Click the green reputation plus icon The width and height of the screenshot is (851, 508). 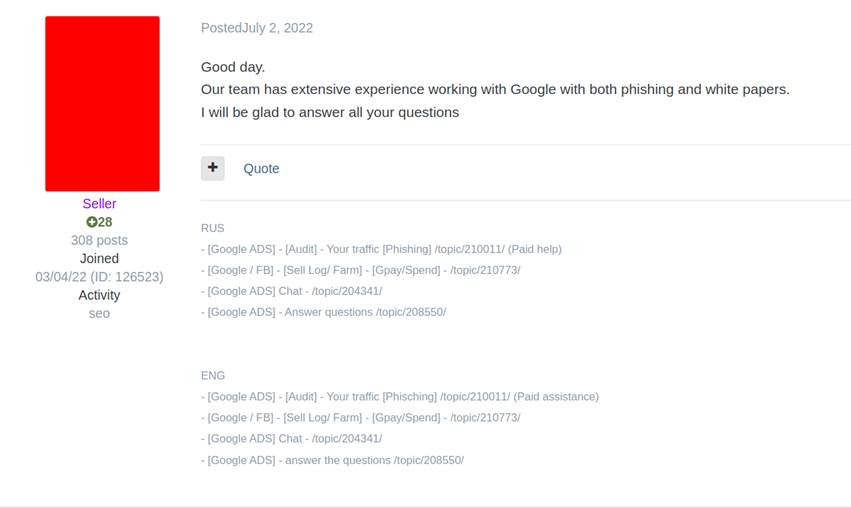click(x=91, y=222)
